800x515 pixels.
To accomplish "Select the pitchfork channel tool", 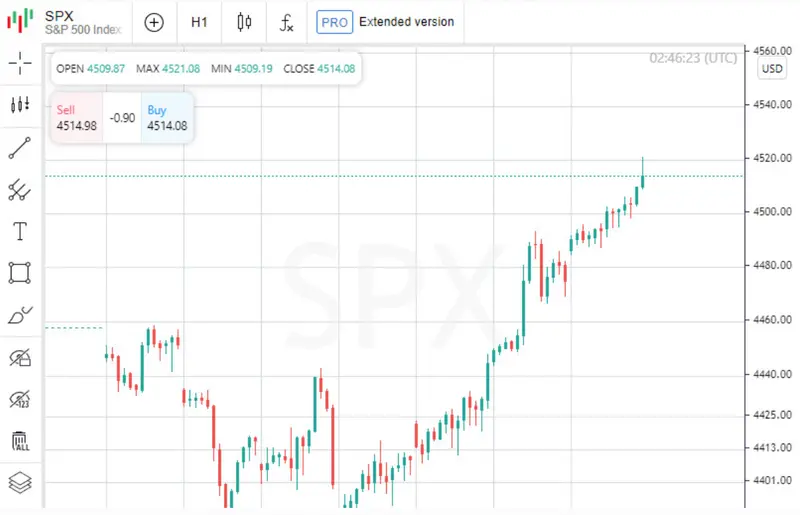I will 20,189.
